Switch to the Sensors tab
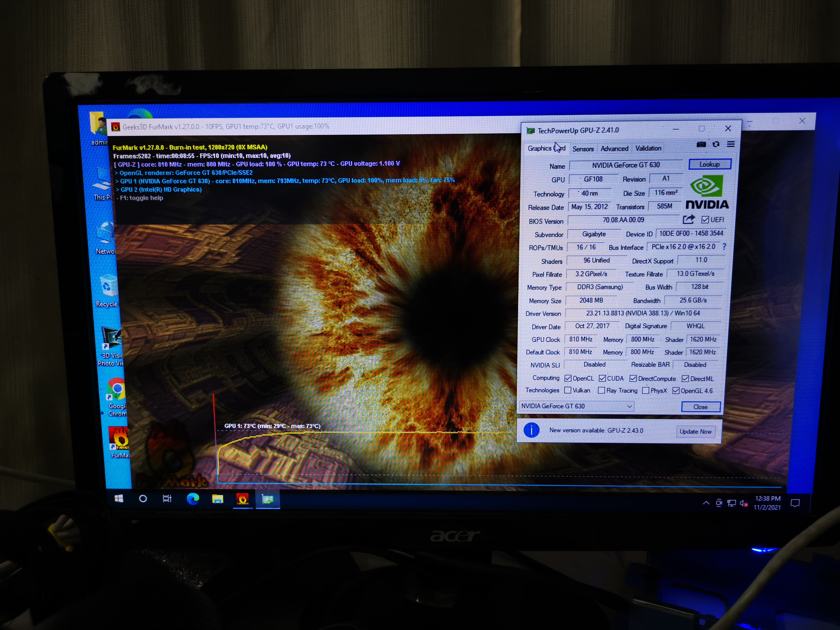 [x=583, y=149]
